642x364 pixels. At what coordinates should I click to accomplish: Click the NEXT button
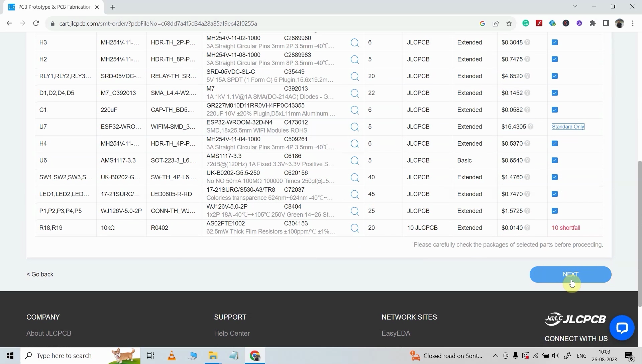[x=570, y=275]
